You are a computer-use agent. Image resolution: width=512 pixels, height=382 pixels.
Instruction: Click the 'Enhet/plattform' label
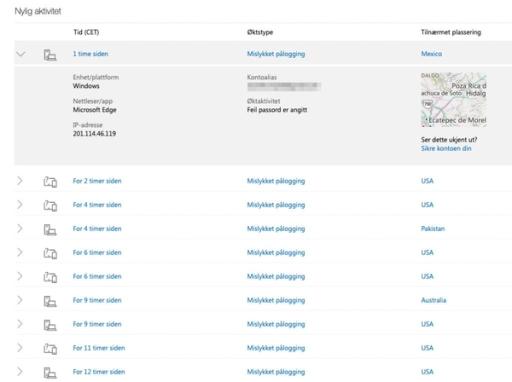96,77
